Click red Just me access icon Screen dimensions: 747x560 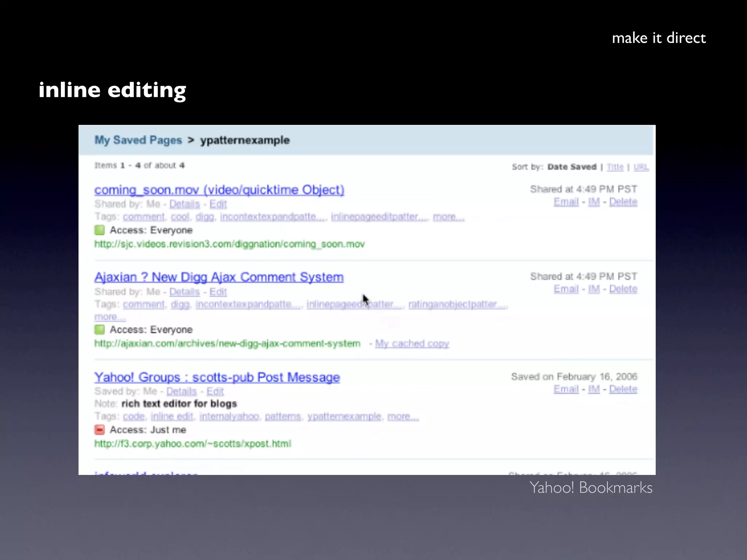click(x=99, y=430)
